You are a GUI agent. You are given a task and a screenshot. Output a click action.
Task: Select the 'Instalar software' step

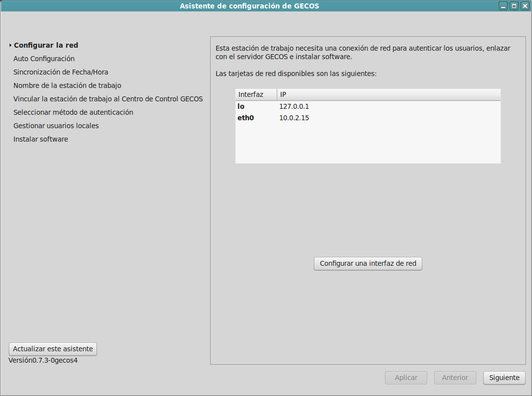pyautogui.click(x=41, y=139)
